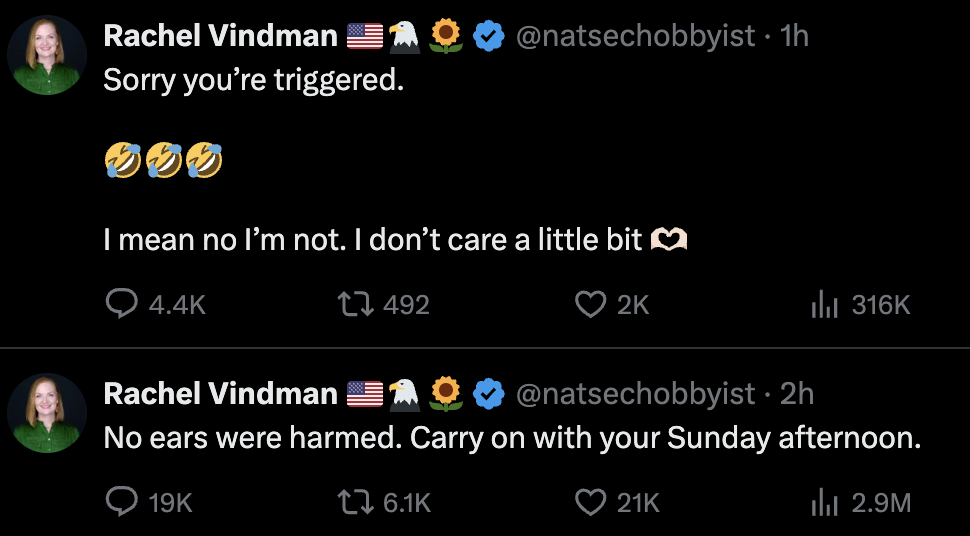Open @natsechobbyist handle on the first tweet
Viewport: 970px width, 536px height.
click(x=635, y=37)
